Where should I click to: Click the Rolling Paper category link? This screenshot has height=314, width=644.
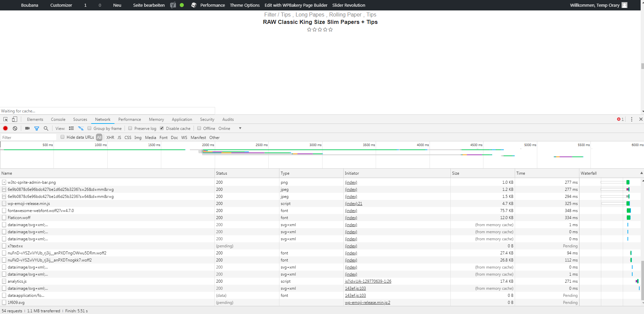[345, 14]
